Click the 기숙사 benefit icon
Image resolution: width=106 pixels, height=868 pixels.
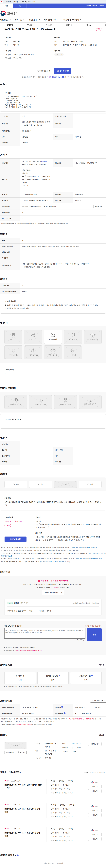click(x=33, y=337)
